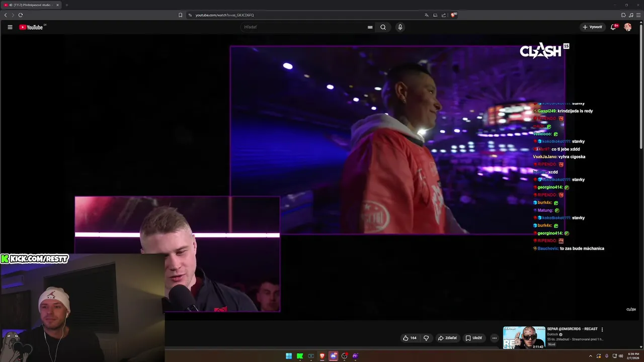Open OBS Studio from the taskbar
The width and height of the screenshot is (644, 362).
pos(344,356)
